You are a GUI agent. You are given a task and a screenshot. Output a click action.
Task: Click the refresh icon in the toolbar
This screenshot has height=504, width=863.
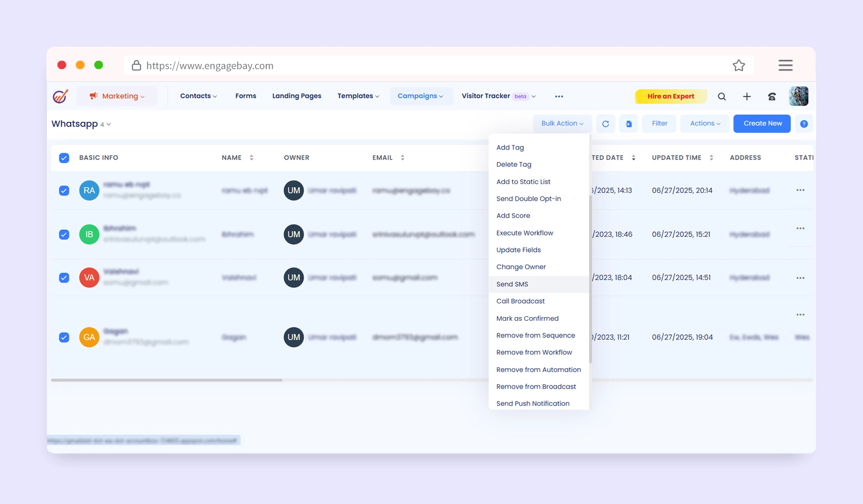pos(605,124)
